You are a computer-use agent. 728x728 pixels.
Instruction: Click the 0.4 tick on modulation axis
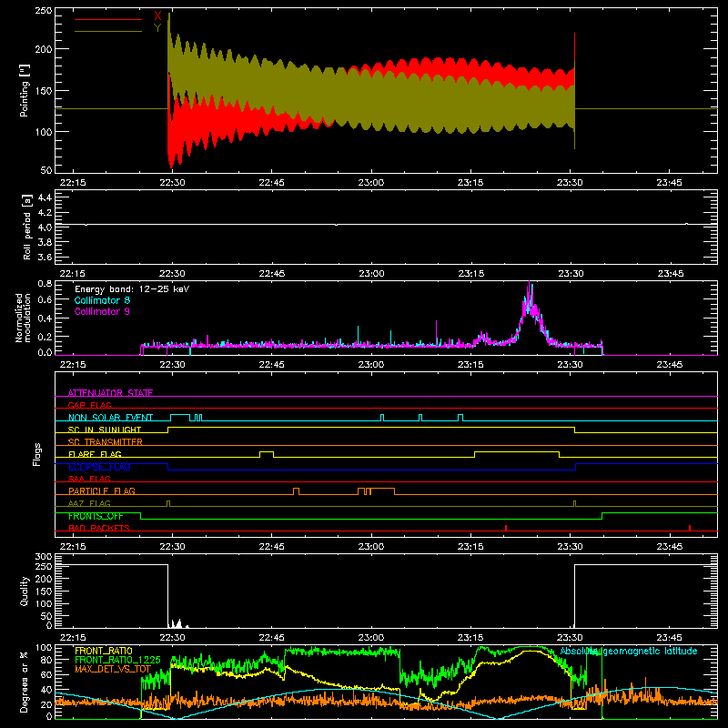click(45, 318)
